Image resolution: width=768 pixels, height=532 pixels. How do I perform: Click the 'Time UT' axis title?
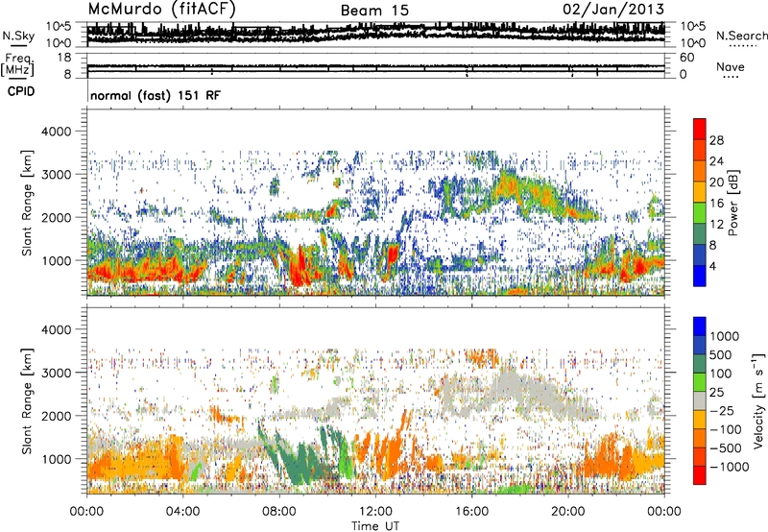coord(375,525)
